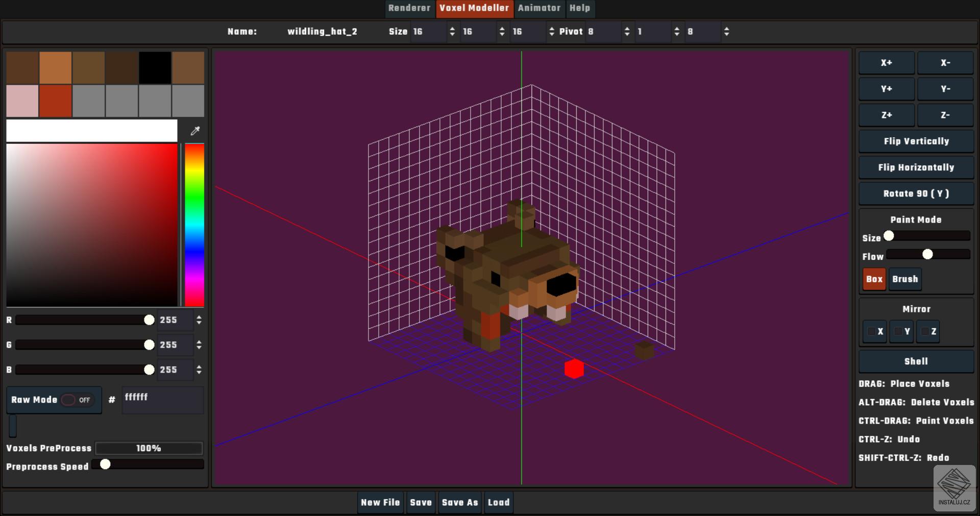Adjust third Size value stepper arrows
This screenshot has width=980, height=516.
551,32
